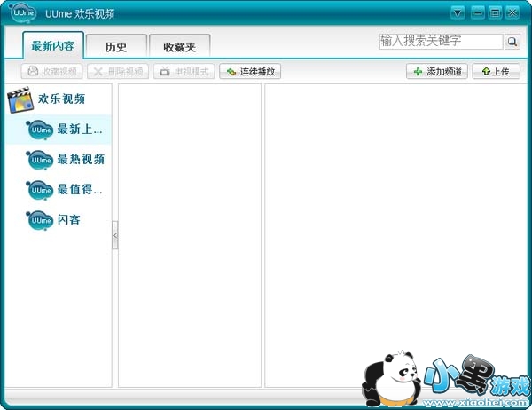This screenshot has height=410, width=532.
Task: Select the 最热视频 channel
Action: [59, 160]
